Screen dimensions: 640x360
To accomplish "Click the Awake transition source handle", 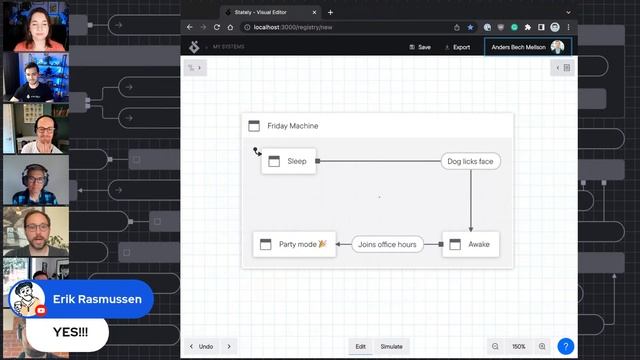I will pyautogui.click(x=441, y=244).
